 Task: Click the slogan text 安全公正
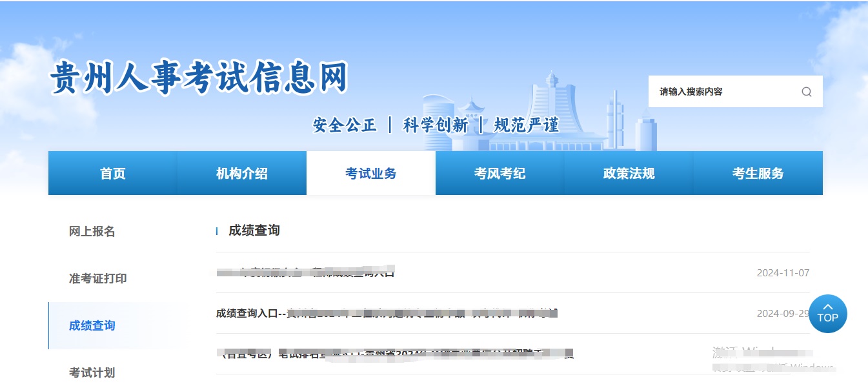[x=343, y=125]
